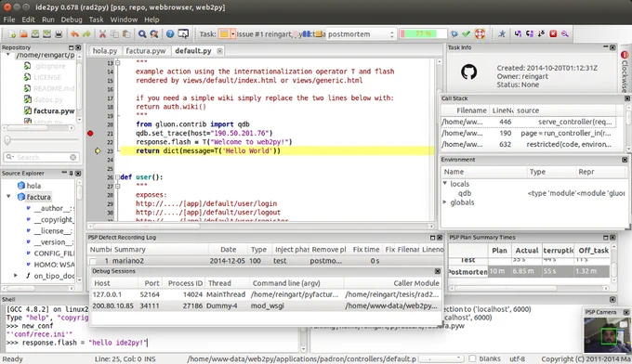Open the Task menu
The height and width of the screenshot is (364, 632).
[96, 19]
